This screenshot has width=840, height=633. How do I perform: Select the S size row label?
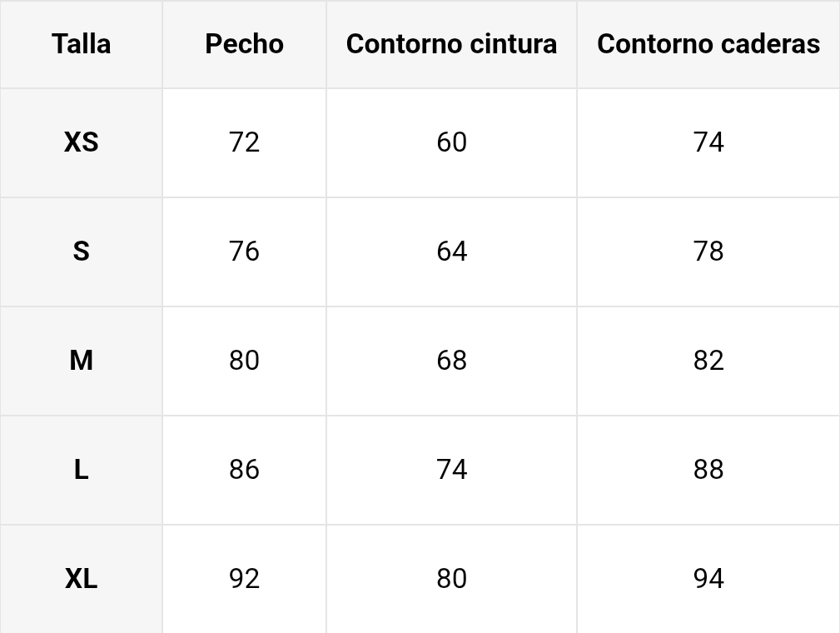[x=82, y=252]
